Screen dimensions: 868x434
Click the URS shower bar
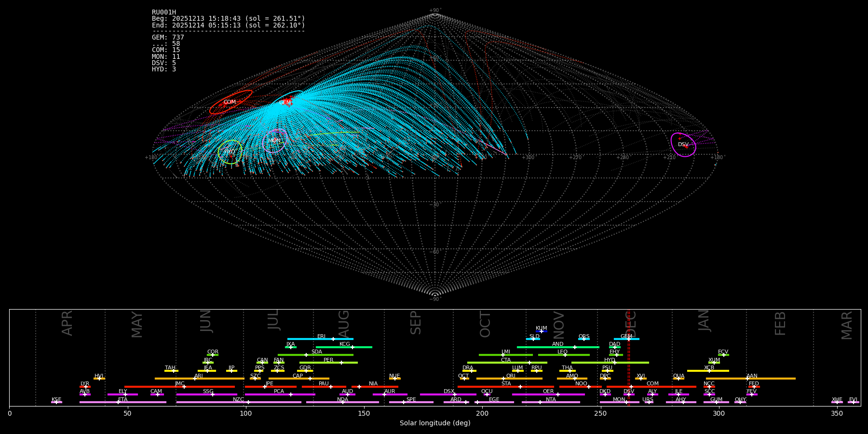(649, 402)
